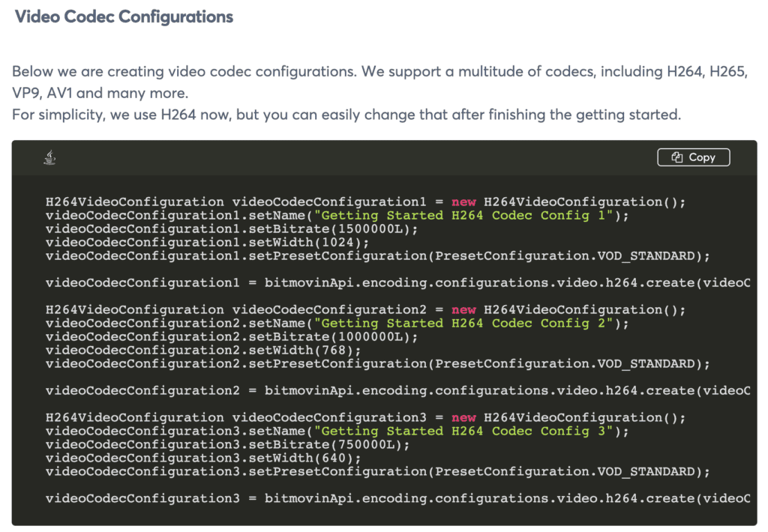Click the line setBitrate(750000L)

click(x=228, y=445)
